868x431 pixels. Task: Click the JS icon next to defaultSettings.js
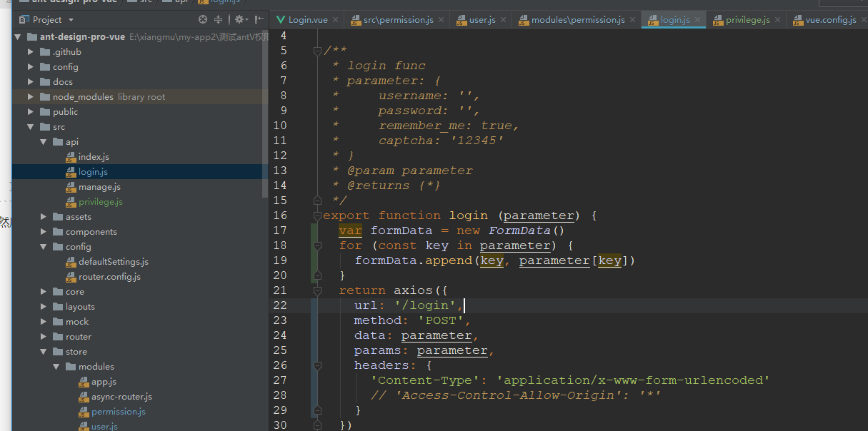pyautogui.click(x=71, y=262)
